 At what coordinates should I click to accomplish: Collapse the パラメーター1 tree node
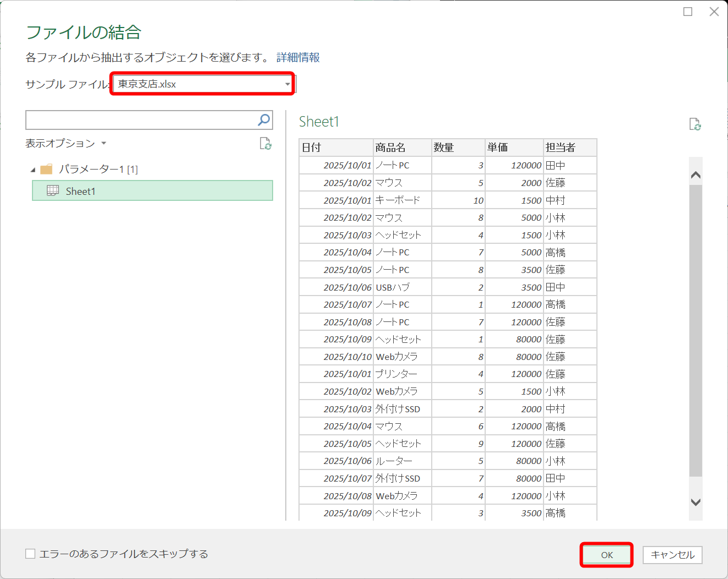32,170
